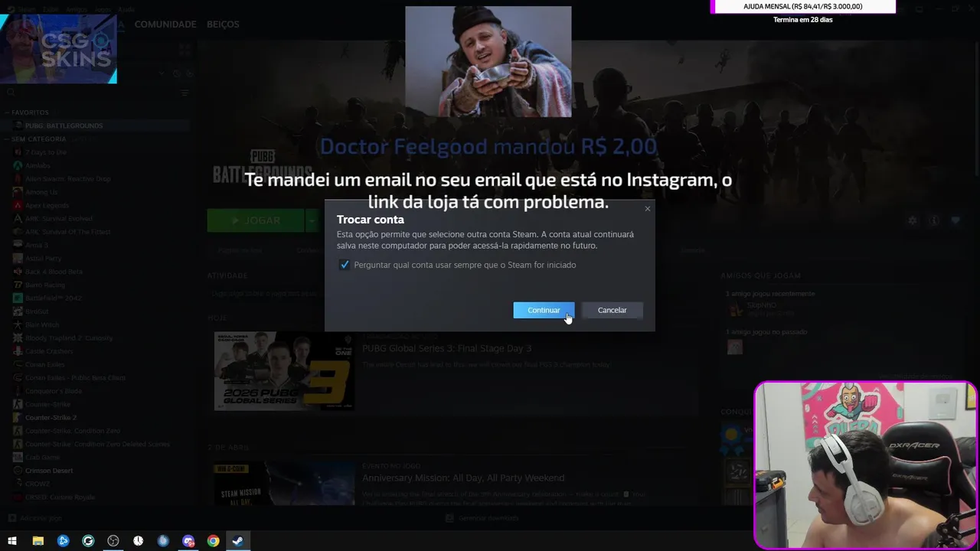The image size is (980, 551).
Task: Select Alien Swarm: Reactive Drop icon
Action: point(18,178)
